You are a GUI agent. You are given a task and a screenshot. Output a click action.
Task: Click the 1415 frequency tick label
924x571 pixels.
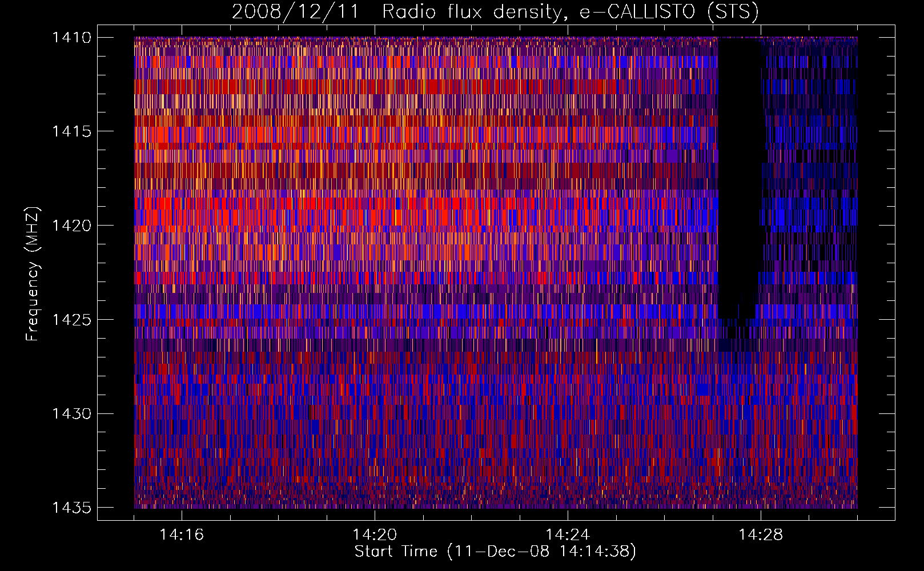click(71, 131)
